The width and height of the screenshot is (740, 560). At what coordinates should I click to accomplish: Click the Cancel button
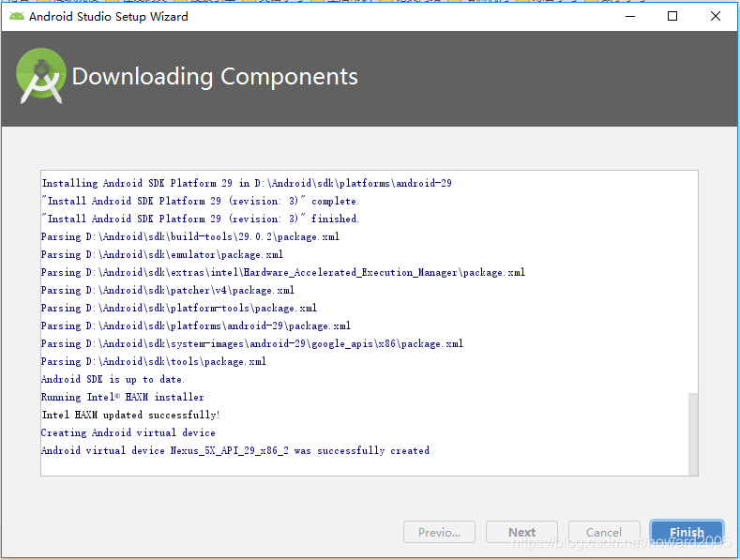[x=604, y=532]
